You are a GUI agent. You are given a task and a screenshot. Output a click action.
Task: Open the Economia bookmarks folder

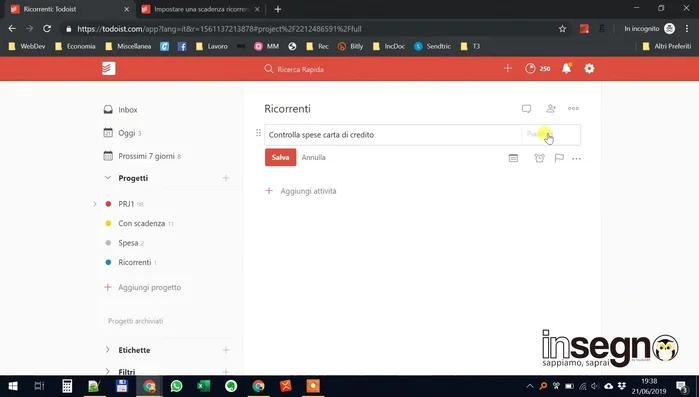tap(75, 46)
